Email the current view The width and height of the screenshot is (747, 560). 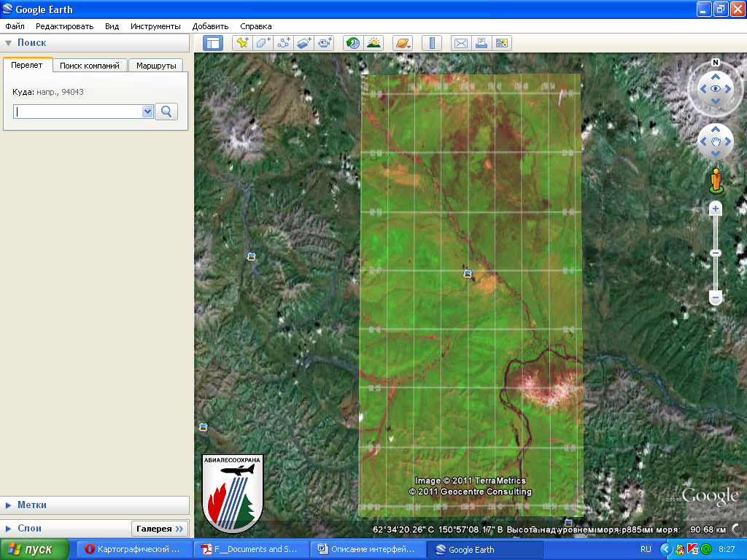(460, 42)
